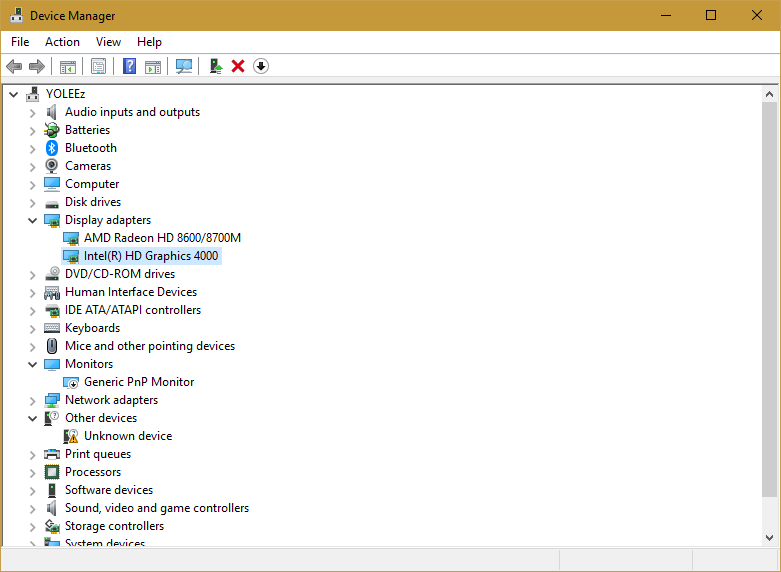This screenshot has width=781, height=572.
Task: Expand the Disk drives chevron
Action: [32, 202]
